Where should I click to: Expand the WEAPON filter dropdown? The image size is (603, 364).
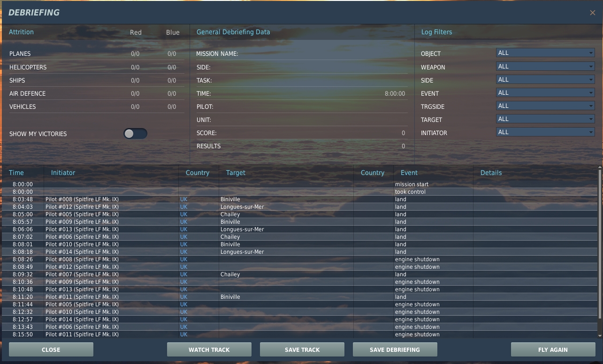[x=545, y=66]
